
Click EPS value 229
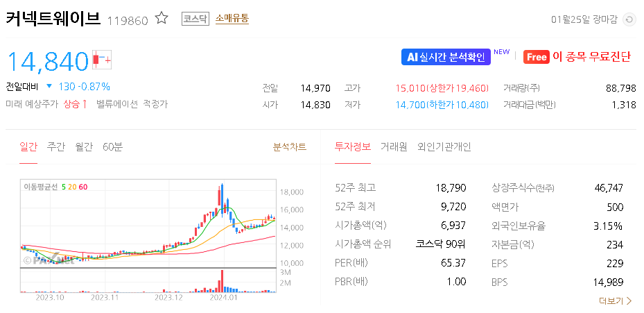pos(616,263)
